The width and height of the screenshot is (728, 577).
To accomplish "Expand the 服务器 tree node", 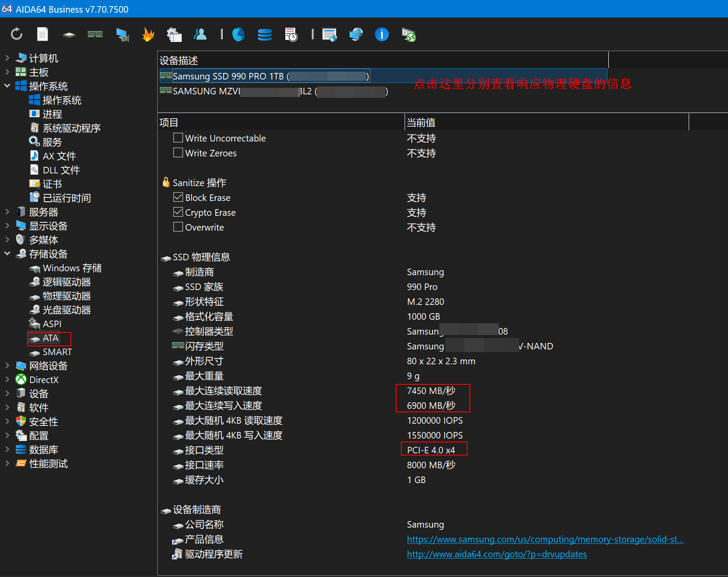I will pos(7,211).
